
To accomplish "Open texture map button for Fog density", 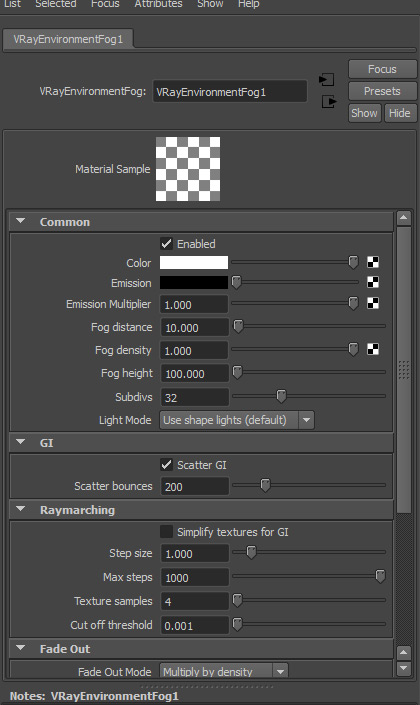I will click(x=373, y=349).
